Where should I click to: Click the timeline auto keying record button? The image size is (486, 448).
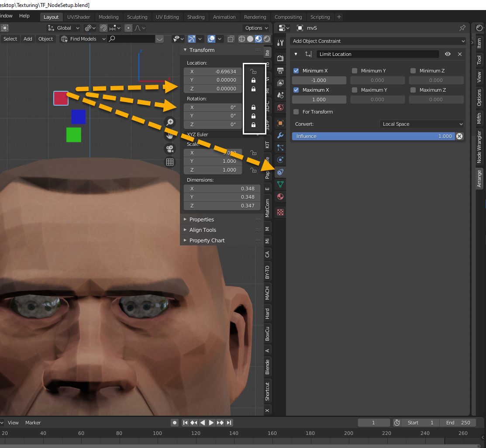pyautogui.click(x=175, y=423)
